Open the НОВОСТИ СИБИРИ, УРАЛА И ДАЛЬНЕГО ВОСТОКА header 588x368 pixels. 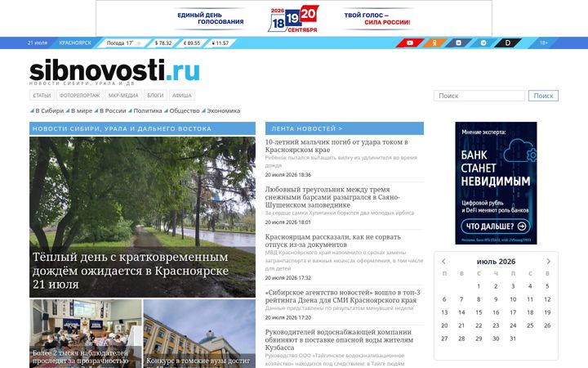pos(142,128)
